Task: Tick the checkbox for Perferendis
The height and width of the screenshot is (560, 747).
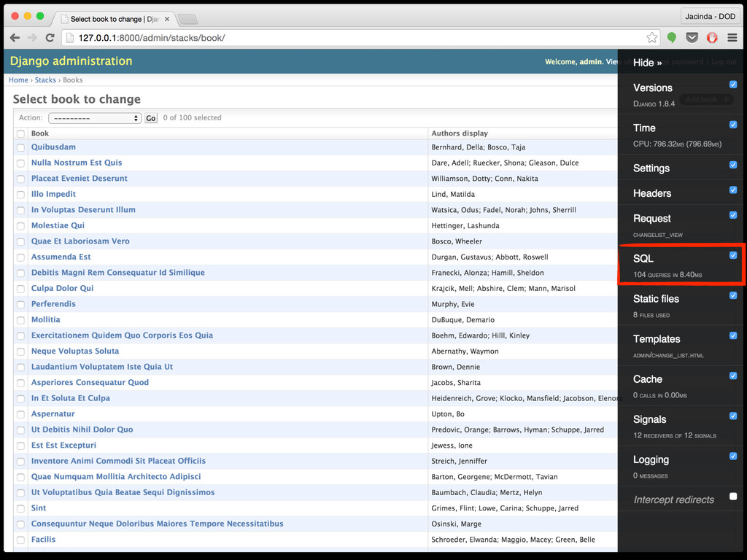Action: click(20, 305)
